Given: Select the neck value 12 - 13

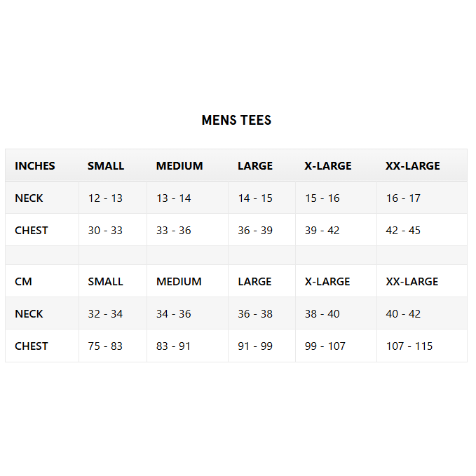Looking at the screenshot, I should pos(105,198).
